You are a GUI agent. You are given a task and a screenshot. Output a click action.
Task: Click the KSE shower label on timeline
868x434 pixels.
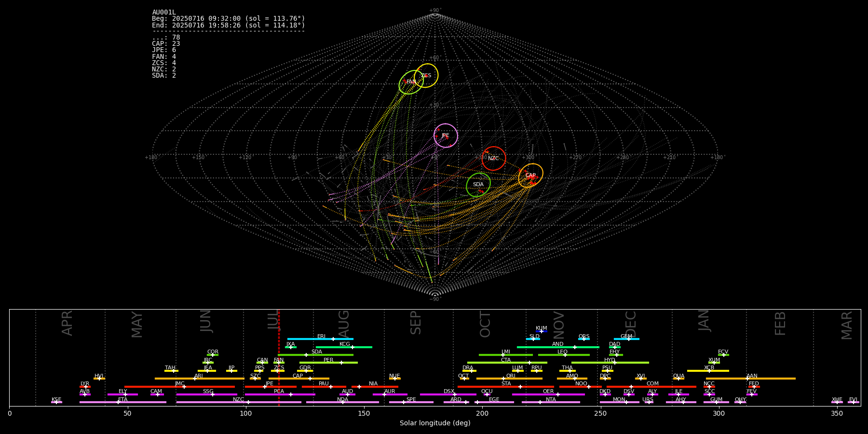(x=56, y=400)
